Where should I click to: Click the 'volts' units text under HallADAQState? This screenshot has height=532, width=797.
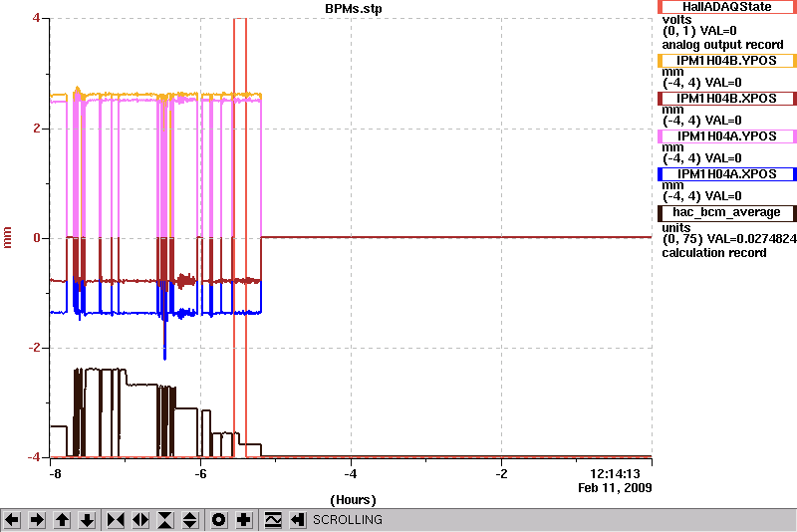(676, 20)
